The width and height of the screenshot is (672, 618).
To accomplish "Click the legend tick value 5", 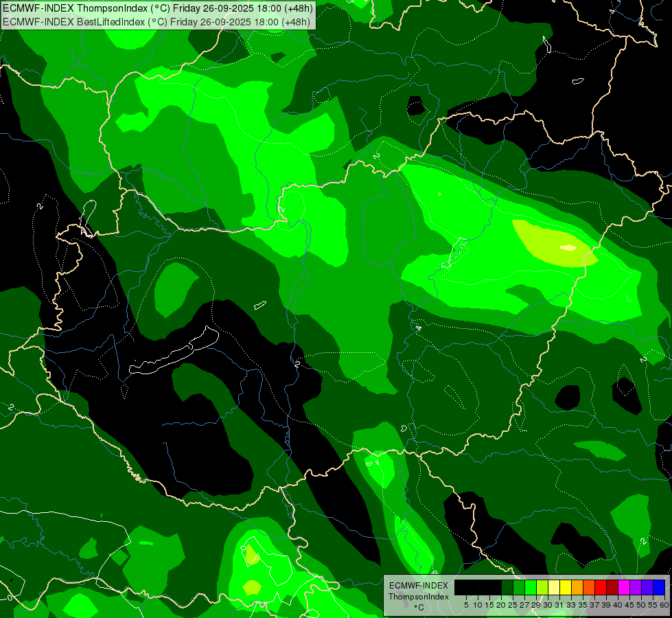I will [x=466, y=605].
